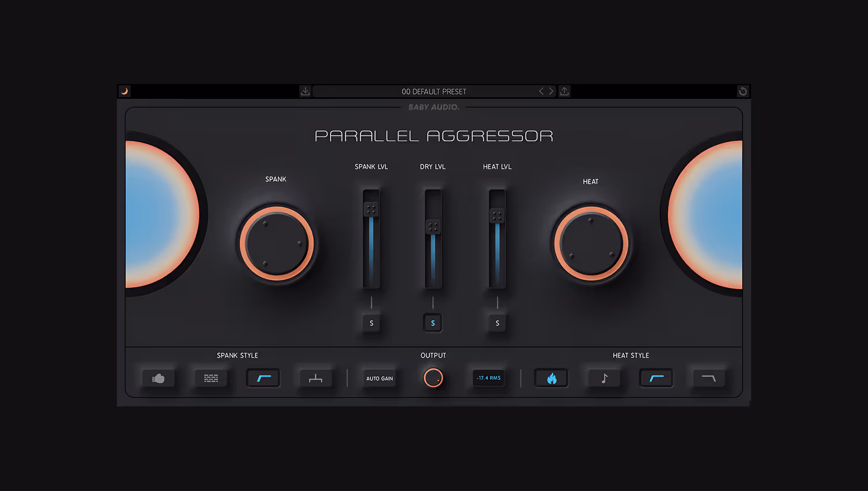Toggle the flame Heat Style
The image size is (868, 491).
(x=551, y=379)
